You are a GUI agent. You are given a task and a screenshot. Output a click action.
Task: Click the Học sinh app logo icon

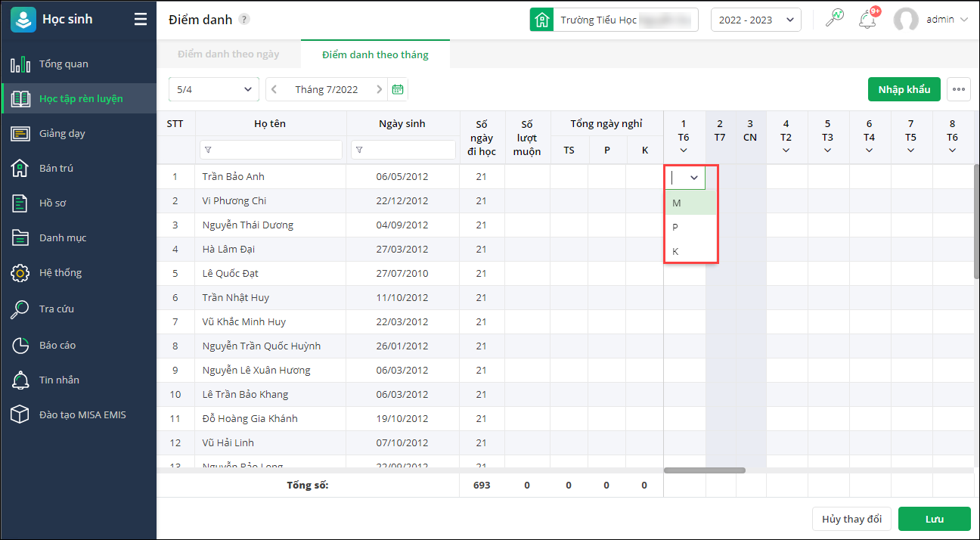23,20
